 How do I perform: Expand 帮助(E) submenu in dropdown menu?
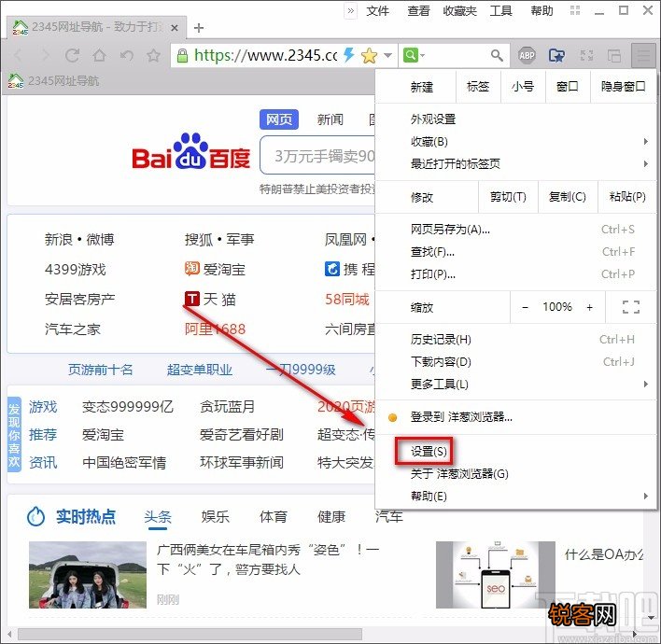(515, 496)
